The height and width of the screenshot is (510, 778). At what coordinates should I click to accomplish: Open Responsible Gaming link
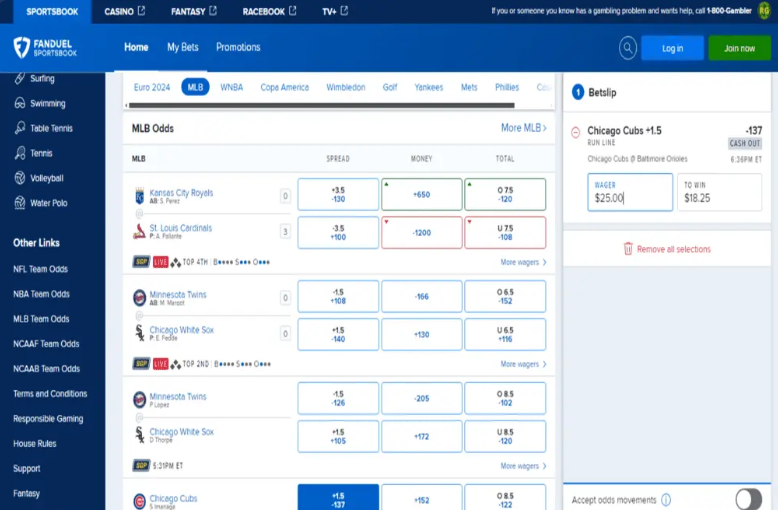click(x=48, y=419)
